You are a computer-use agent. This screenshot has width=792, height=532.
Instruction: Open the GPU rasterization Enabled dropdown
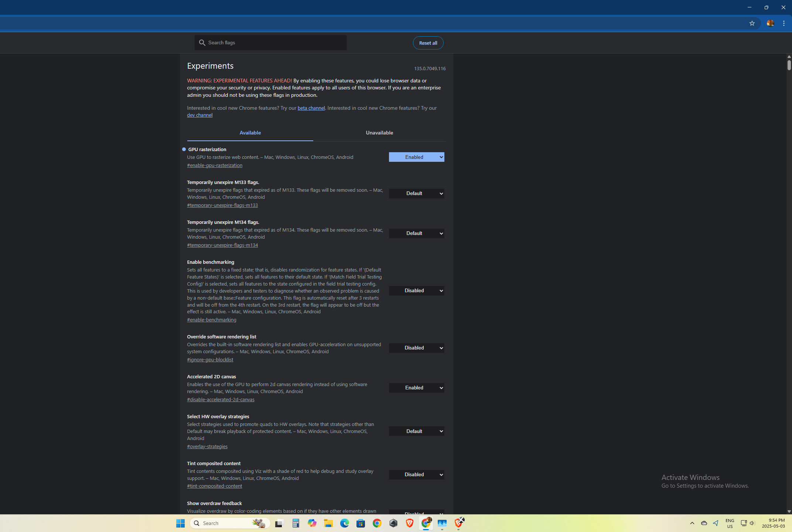click(x=416, y=157)
